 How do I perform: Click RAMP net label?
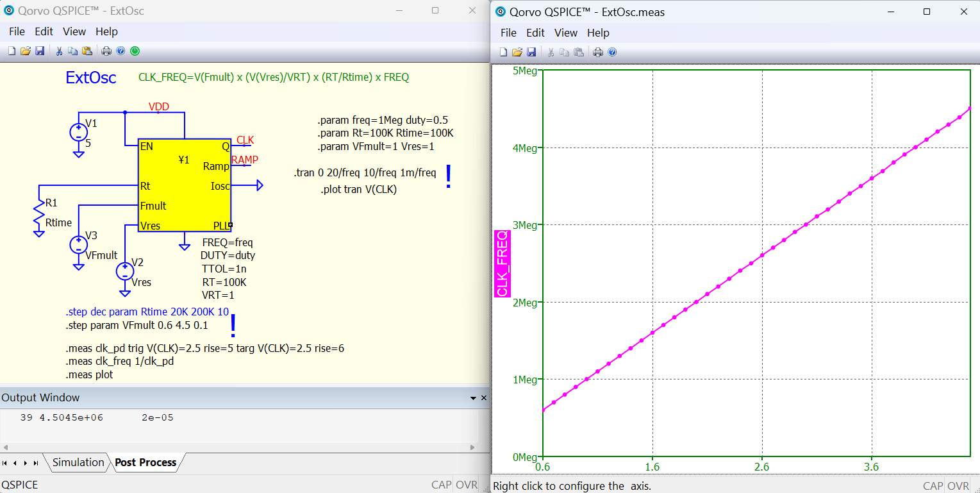(245, 160)
